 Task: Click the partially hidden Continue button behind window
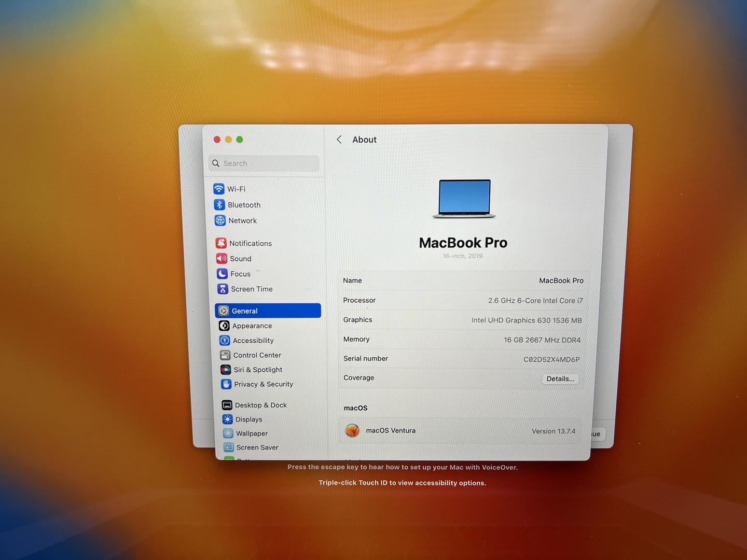[598, 434]
